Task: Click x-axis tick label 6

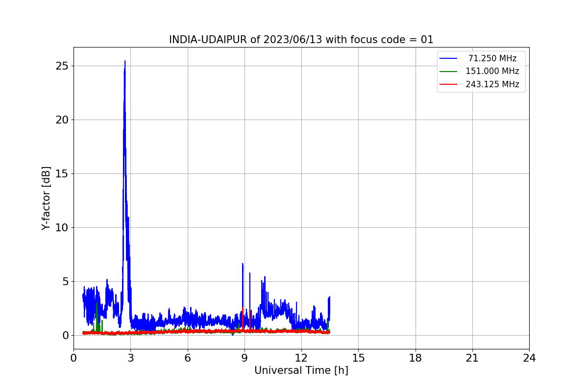Action: click(x=188, y=358)
